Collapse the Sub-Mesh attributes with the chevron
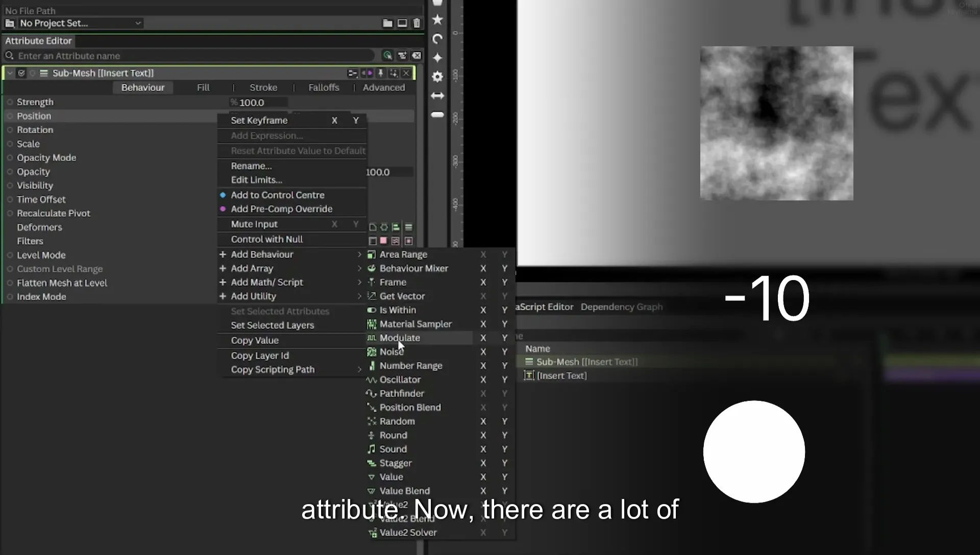The image size is (980, 555). pos(10,73)
